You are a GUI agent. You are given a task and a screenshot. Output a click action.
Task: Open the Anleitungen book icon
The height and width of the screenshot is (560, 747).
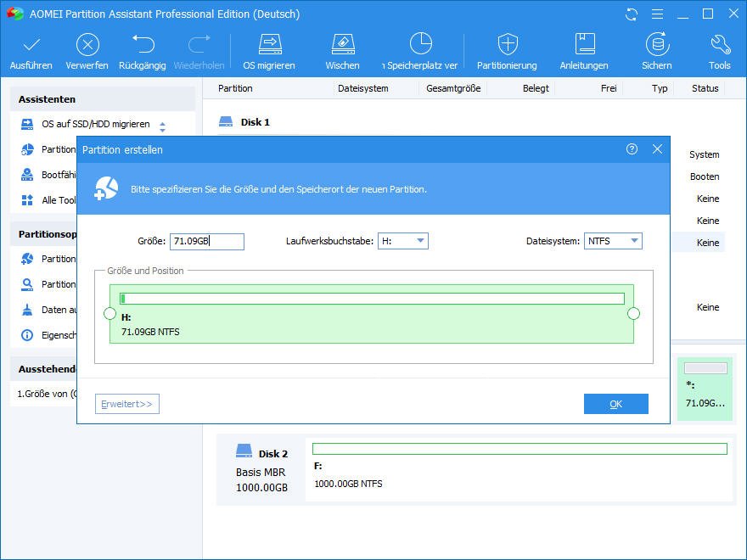[585, 44]
